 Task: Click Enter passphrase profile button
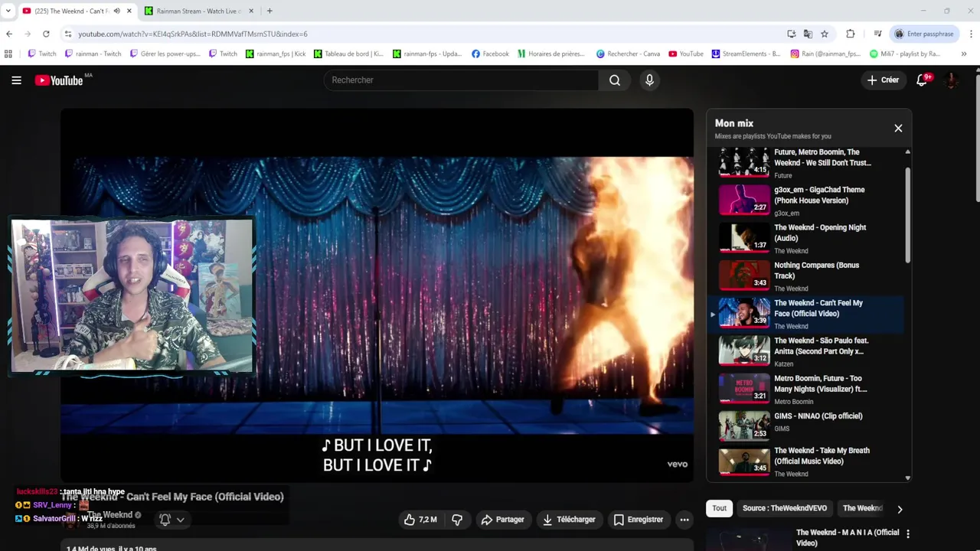coord(924,34)
